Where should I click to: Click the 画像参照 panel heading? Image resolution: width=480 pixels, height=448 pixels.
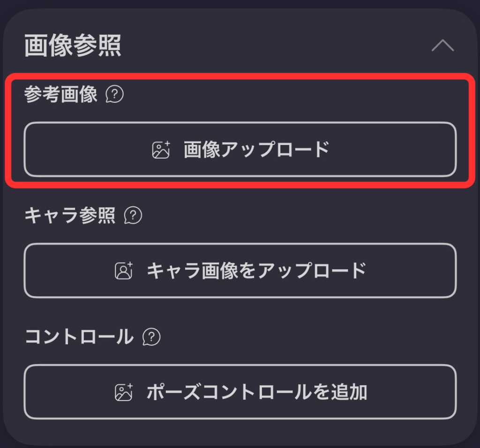point(73,46)
